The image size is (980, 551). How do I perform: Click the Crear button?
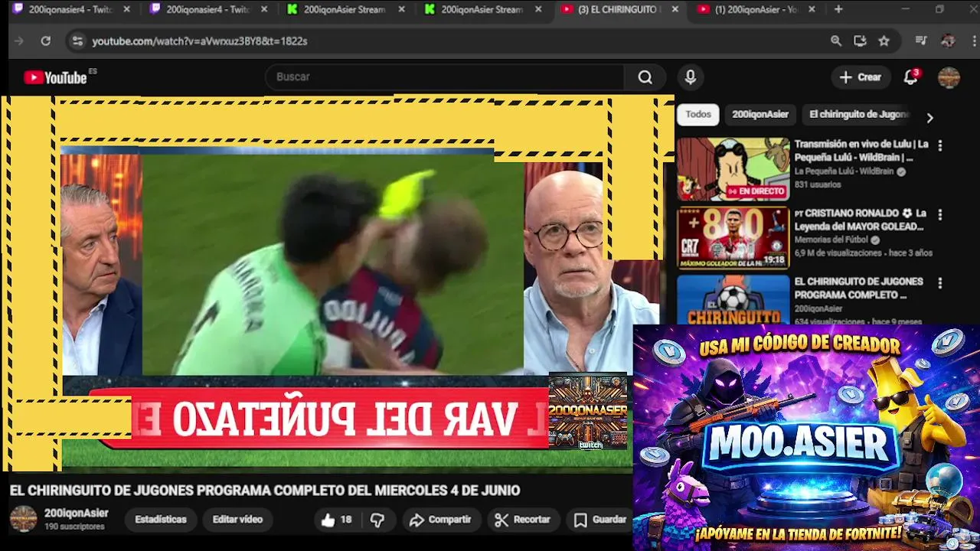coord(861,77)
